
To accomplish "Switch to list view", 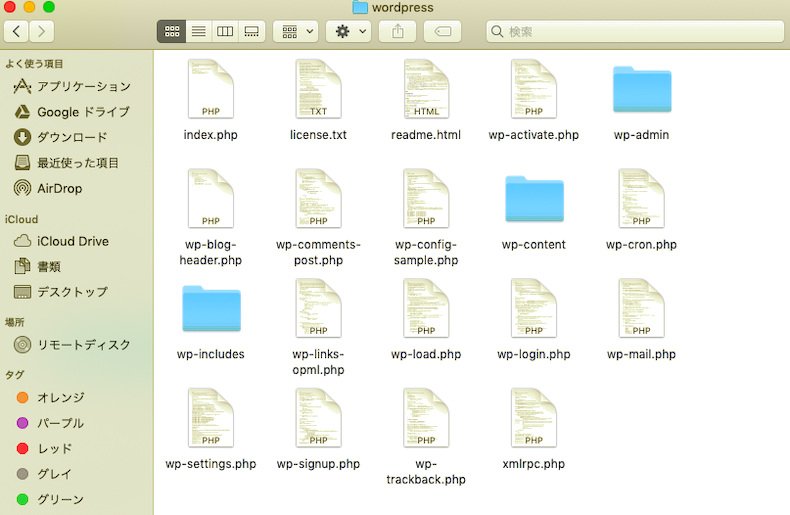I will tap(199, 32).
